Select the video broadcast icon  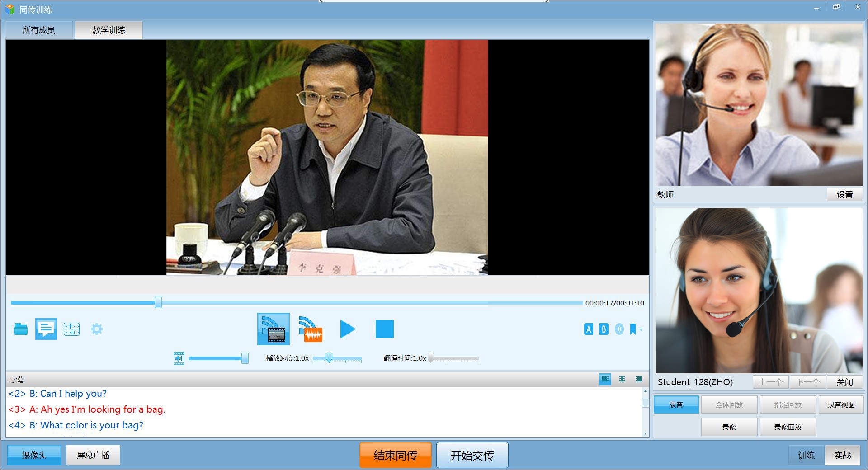tap(274, 329)
